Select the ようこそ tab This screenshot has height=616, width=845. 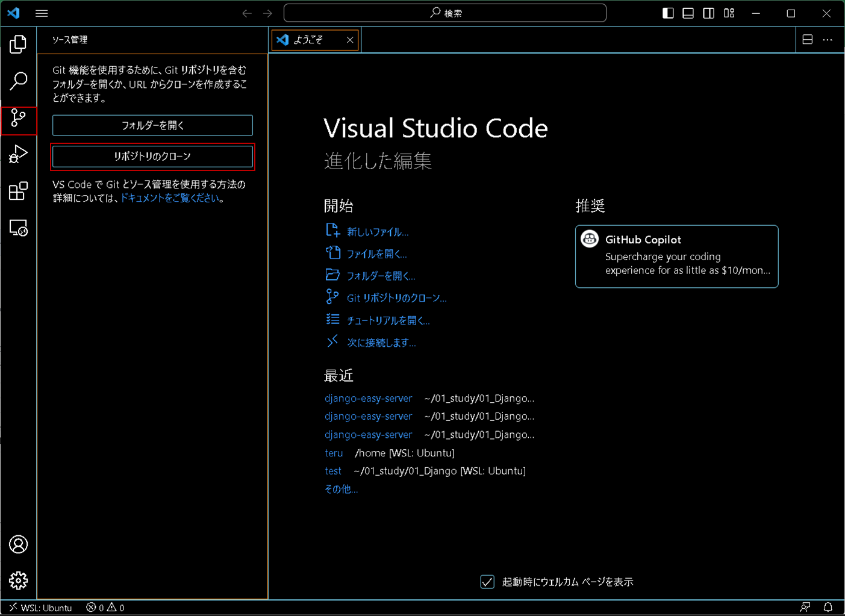click(x=316, y=40)
